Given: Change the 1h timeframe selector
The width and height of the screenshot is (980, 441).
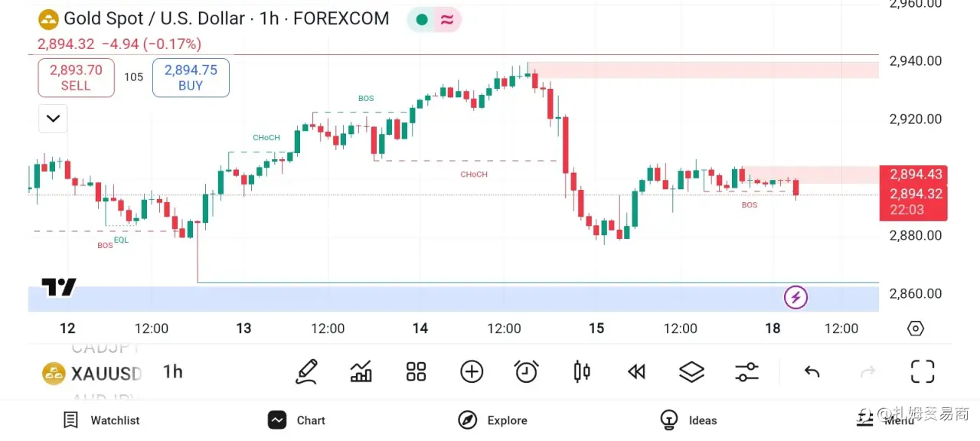Looking at the screenshot, I should point(173,372).
